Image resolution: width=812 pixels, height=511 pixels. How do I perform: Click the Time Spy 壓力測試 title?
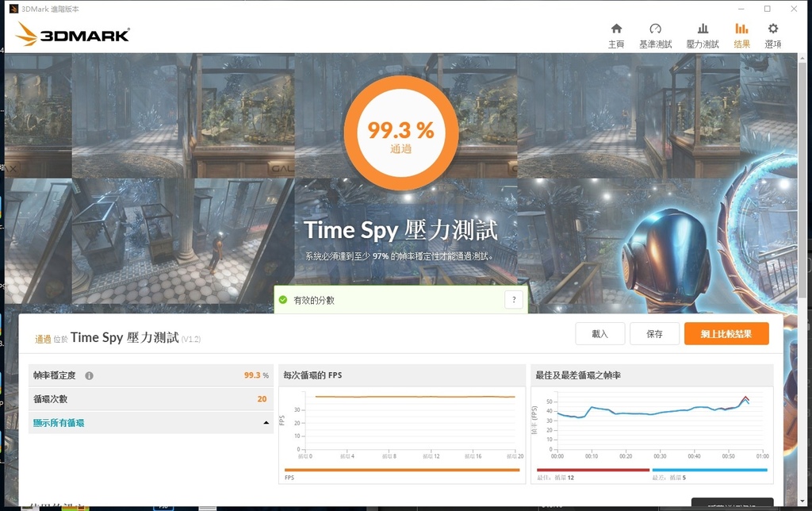point(400,231)
